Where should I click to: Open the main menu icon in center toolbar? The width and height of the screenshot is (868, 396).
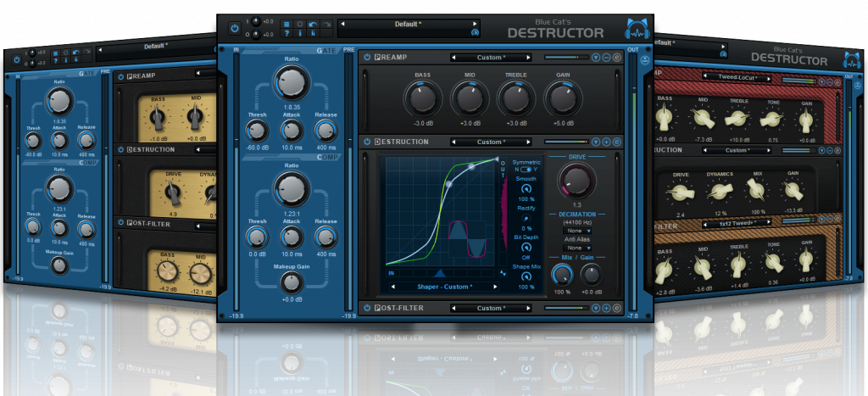click(x=287, y=24)
